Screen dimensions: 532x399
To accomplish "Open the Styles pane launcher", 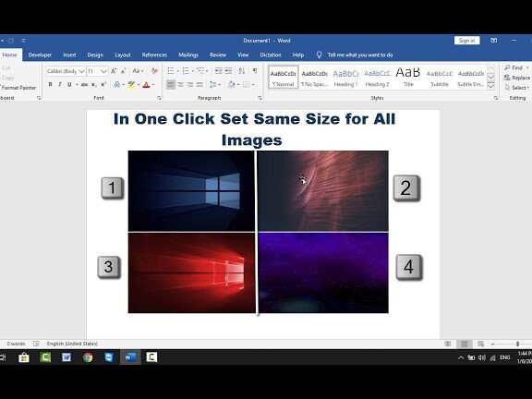I will click(496, 98).
